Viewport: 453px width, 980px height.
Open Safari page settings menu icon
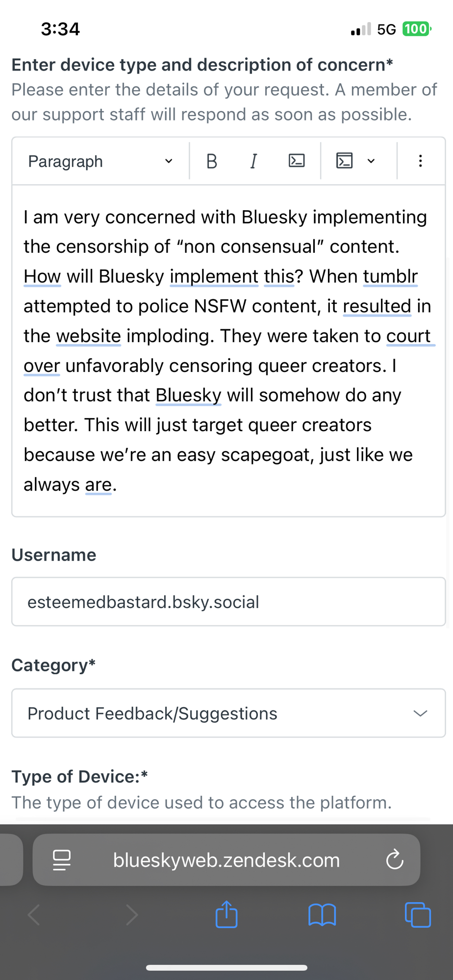pos(62,860)
